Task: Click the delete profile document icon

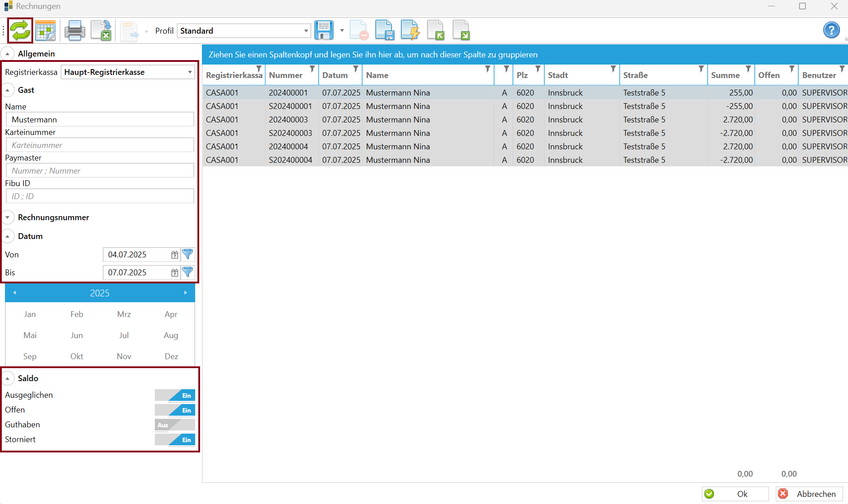Action: pyautogui.click(x=359, y=30)
